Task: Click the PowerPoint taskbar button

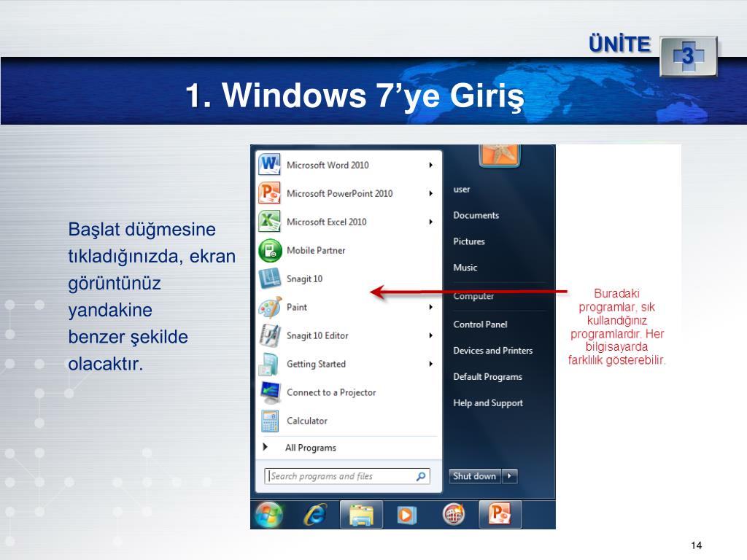Action: (x=500, y=515)
